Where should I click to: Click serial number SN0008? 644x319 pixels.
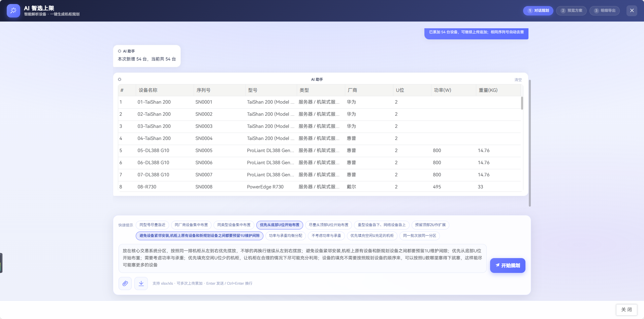point(204,187)
